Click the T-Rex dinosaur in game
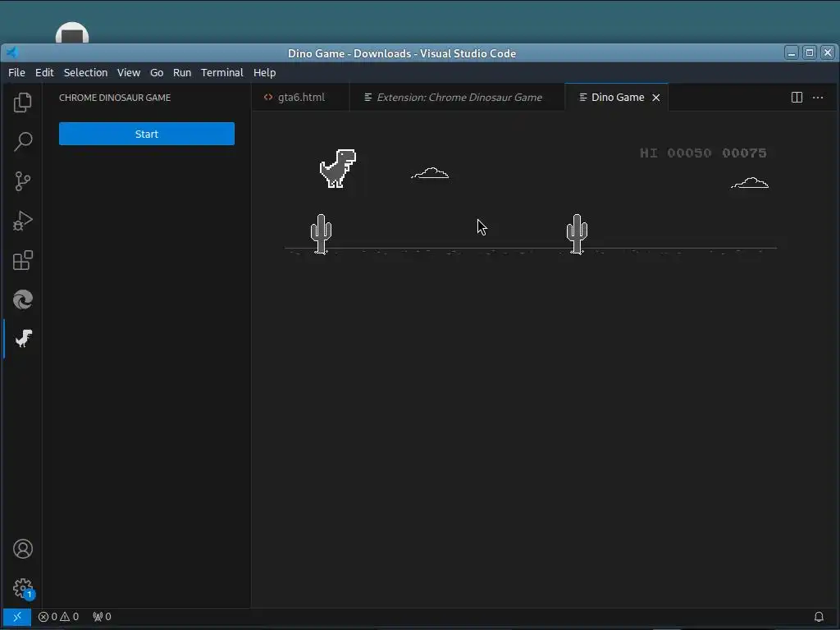This screenshot has width=840, height=630. click(338, 168)
